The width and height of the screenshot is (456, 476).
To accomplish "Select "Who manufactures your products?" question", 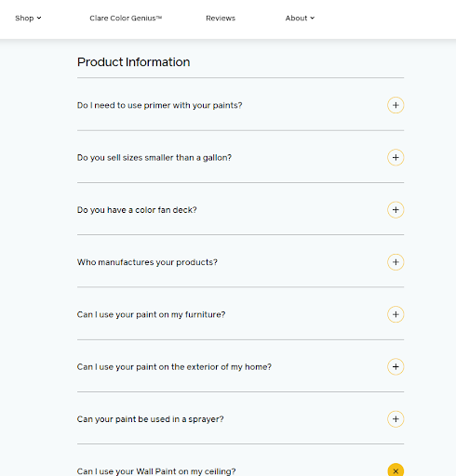I will pyautogui.click(x=147, y=262).
